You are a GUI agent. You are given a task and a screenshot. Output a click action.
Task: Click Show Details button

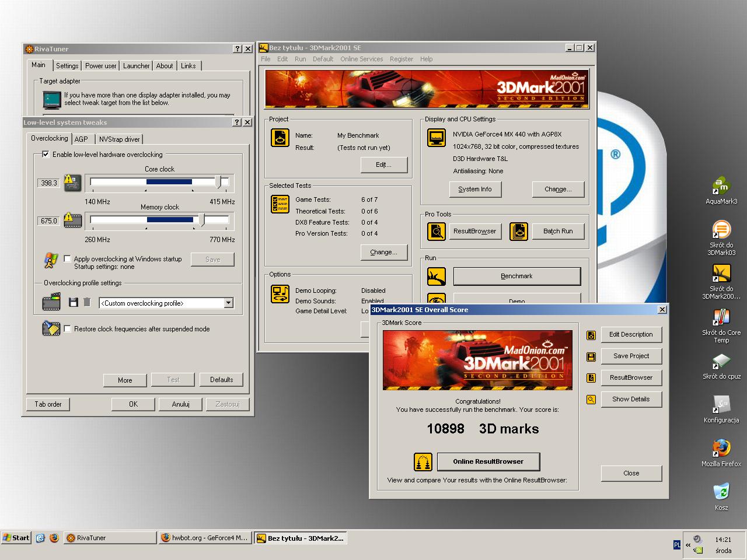tap(631, 399)
